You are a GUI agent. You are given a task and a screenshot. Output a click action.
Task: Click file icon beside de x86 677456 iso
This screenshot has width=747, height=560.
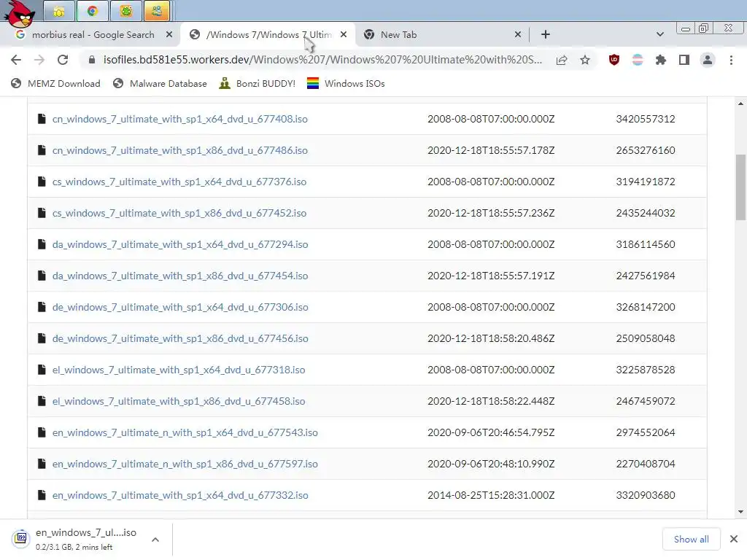[x=42, y=338]
